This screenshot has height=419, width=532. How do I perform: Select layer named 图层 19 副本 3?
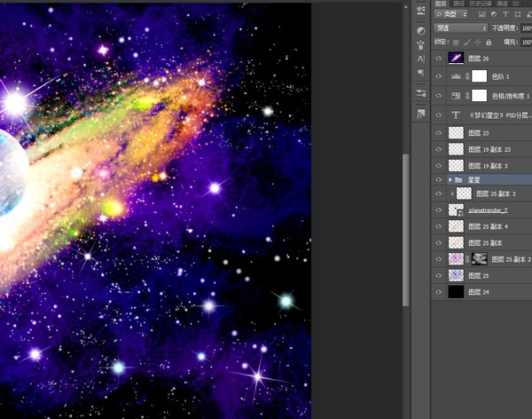pos(488,166)
